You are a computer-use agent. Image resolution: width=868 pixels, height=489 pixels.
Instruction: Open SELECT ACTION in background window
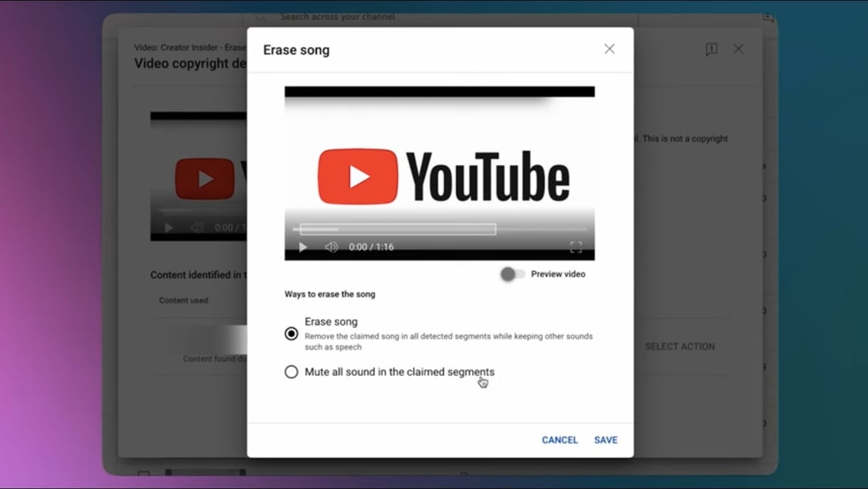pyautogui.click(x=679, y=347)
